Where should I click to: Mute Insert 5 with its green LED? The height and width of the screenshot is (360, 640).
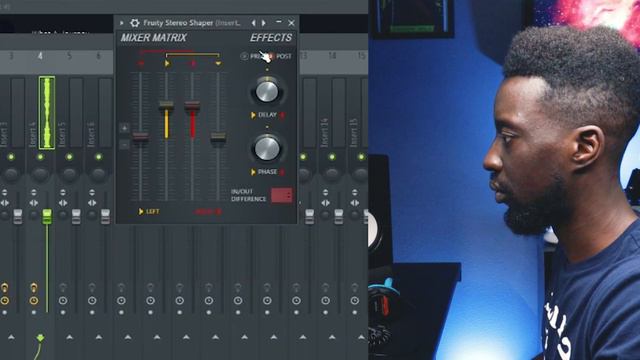(69, 157)
